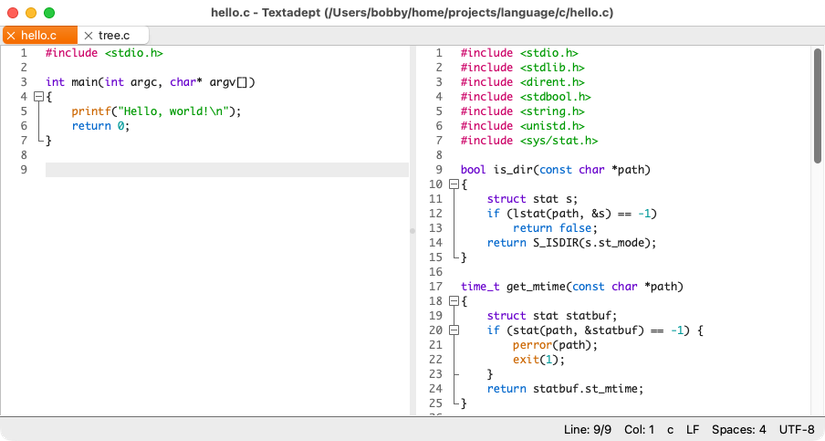Click 'return S_ISDIR(s.st_mode);' line
The height and width of the screenshot is (441, 825).
click(x=571, y=243)
